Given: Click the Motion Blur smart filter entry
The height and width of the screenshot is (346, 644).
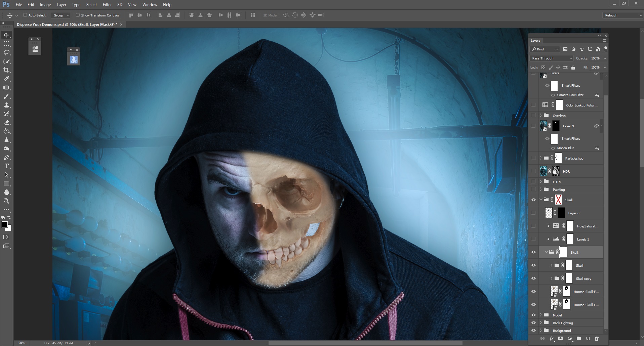Looking at the screenshot, I should (566, 148).
